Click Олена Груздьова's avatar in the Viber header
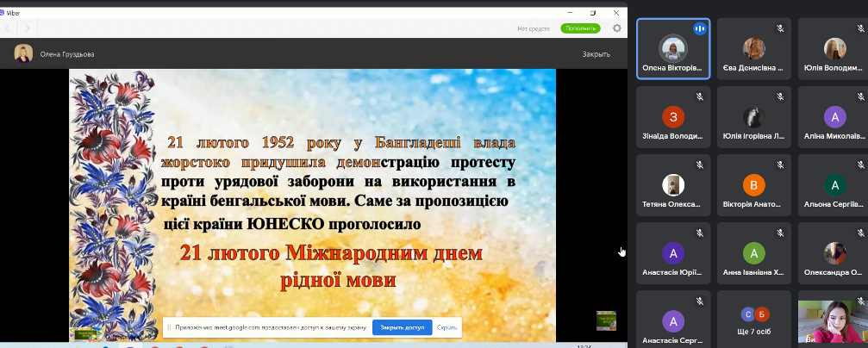 (x=23, y=53)
